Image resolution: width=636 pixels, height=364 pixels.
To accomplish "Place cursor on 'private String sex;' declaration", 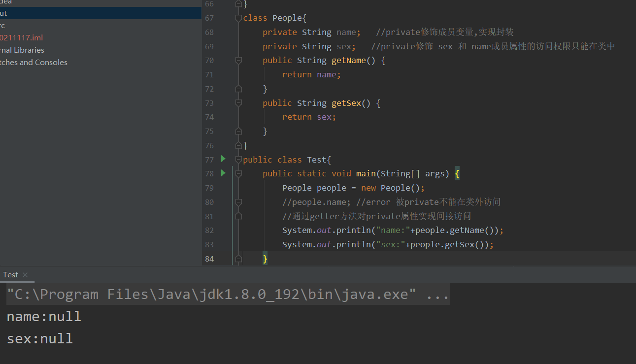I will [309, 46].
